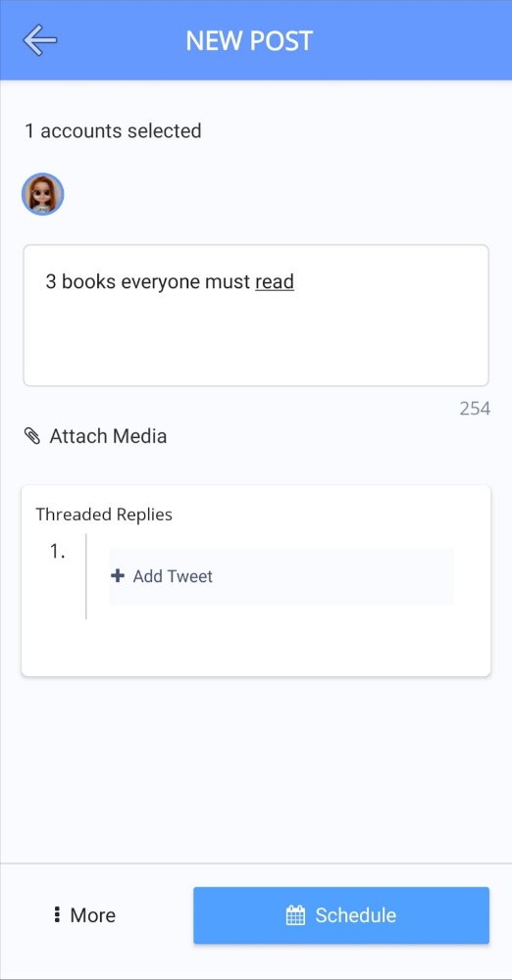
Task: Click the '1 accounts selected' label
Action: [x=113, y=130]
